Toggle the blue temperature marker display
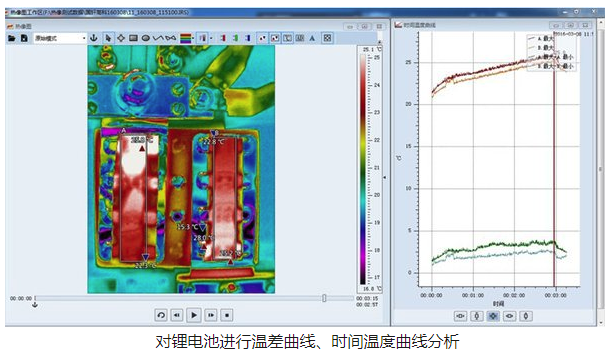 247,38
